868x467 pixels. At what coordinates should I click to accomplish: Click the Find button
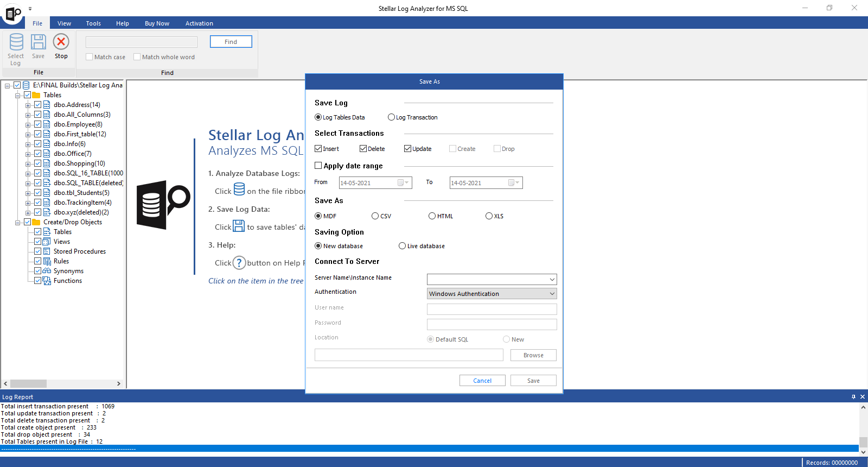coord(231,42)
